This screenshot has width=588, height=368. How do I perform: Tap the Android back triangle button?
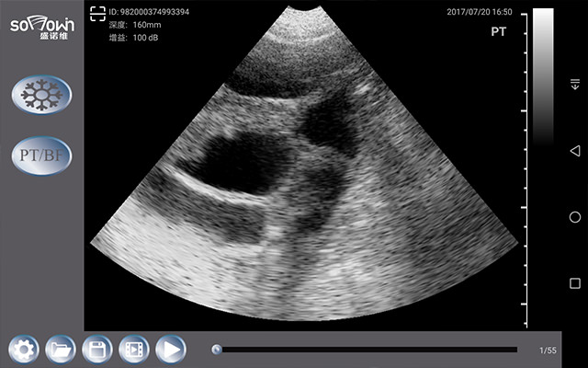pyautogui.click(x=575, y=150)
